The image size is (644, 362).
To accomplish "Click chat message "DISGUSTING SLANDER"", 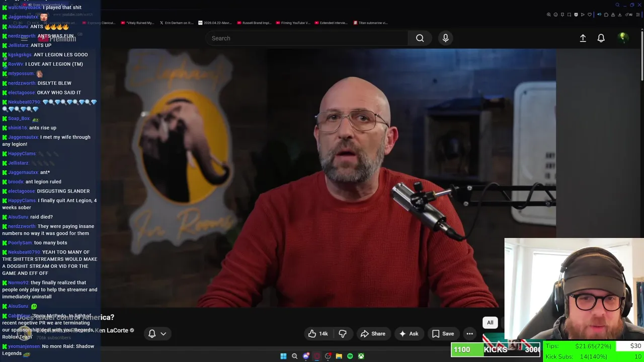I will click(63, 191).
